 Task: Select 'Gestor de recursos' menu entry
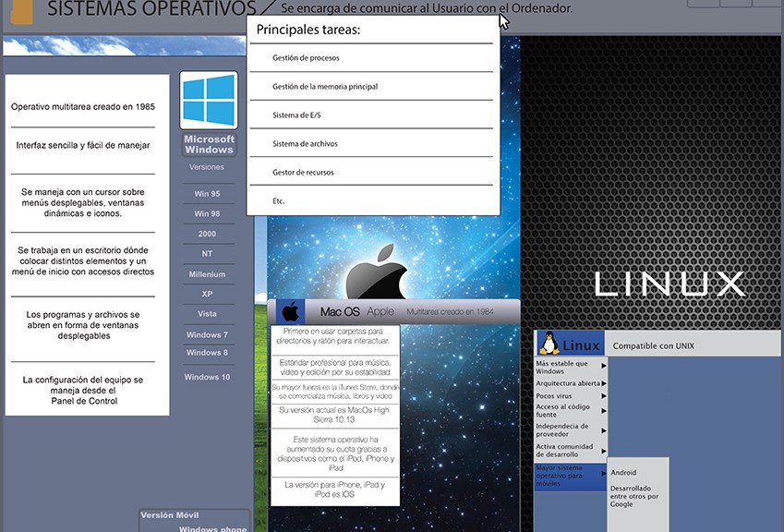tap(303, 173)
